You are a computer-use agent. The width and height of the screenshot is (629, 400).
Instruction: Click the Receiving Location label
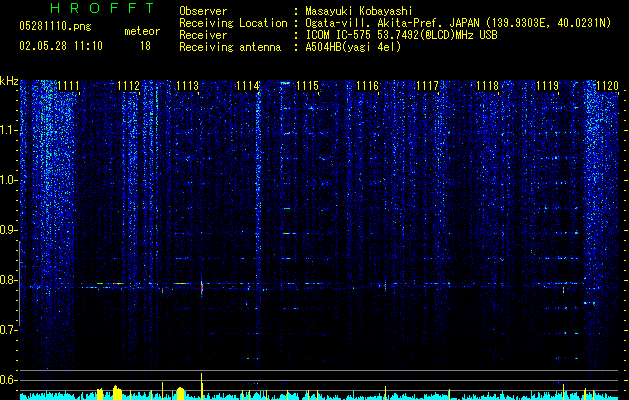click(233, 23)
